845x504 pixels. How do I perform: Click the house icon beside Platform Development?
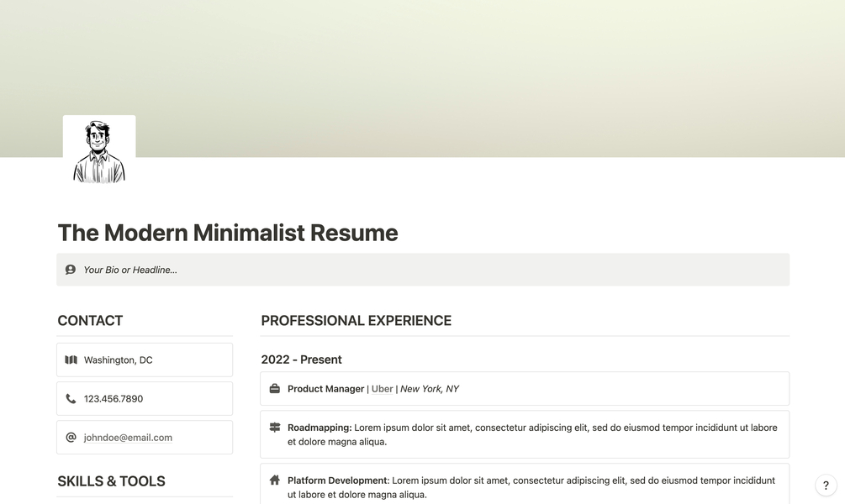274,480
